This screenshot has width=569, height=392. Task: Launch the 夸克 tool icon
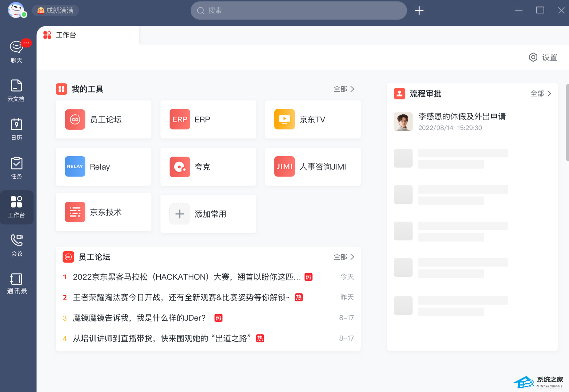coord(180,167)
